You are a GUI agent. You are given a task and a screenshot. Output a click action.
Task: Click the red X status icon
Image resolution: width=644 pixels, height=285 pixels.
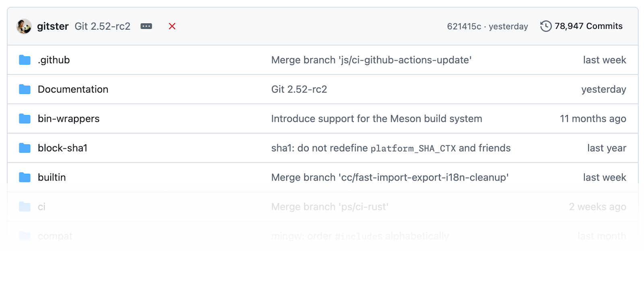click(x=172, y=26)
